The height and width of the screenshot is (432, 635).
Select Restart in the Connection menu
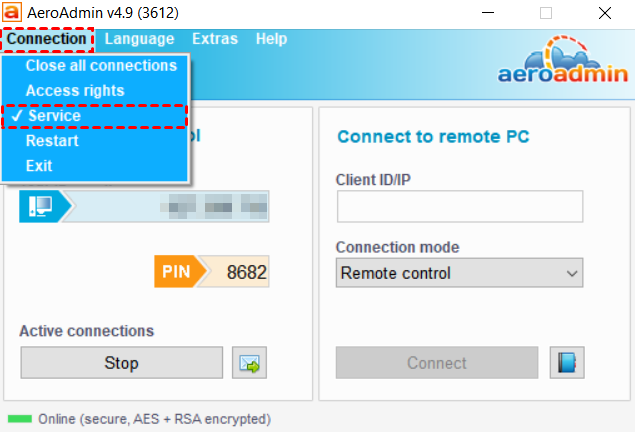coord(52,141)
